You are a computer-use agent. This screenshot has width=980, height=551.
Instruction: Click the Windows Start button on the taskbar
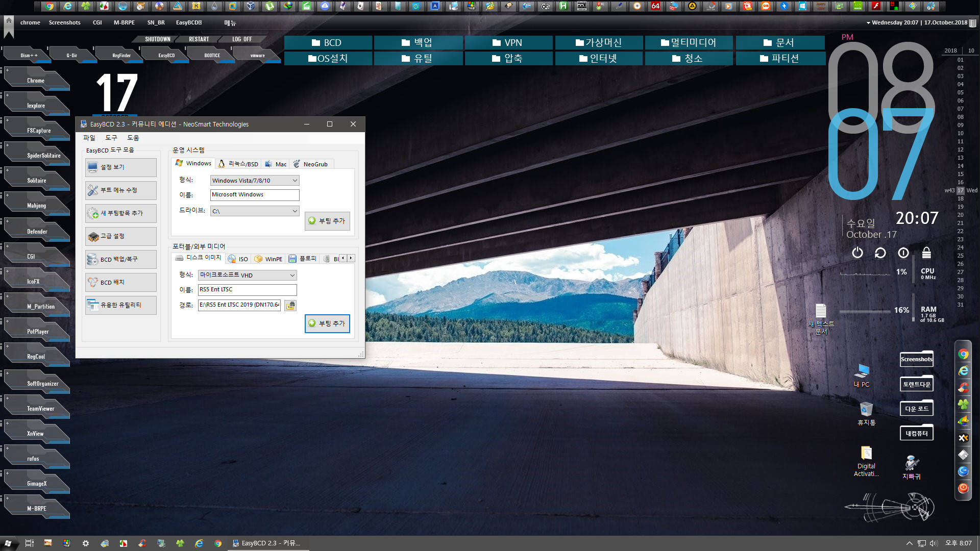pos(8,543)
